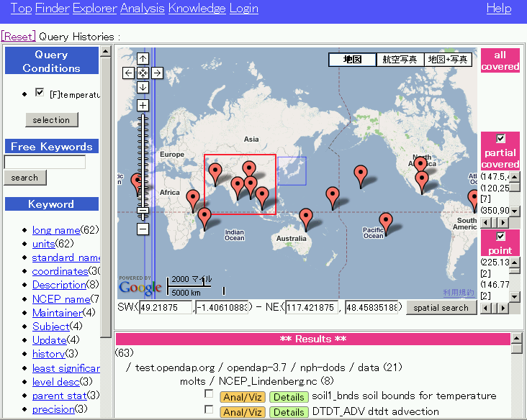Click the map zoom slider handle
Screen dimensions: 527x420
[x=143, y=209]
